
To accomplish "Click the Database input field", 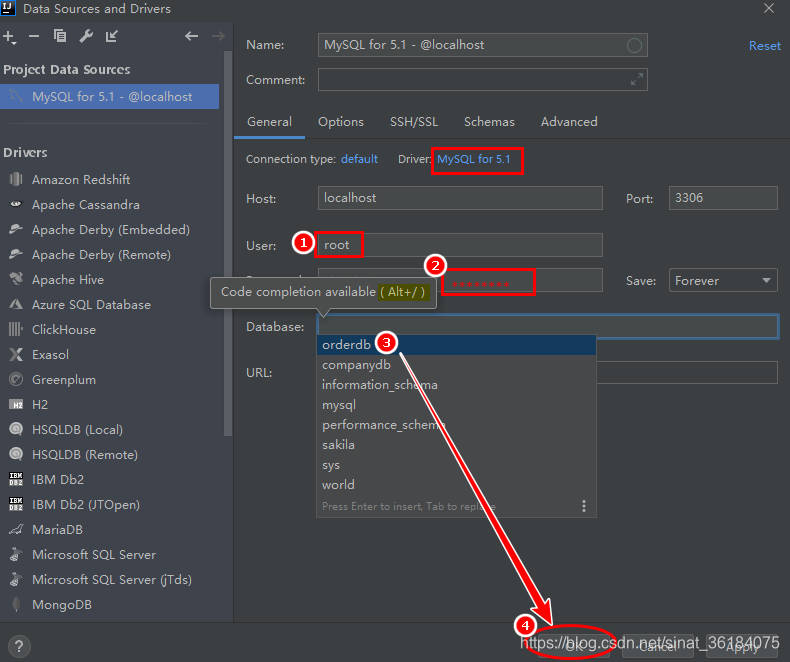I will (x=548, y=326).
